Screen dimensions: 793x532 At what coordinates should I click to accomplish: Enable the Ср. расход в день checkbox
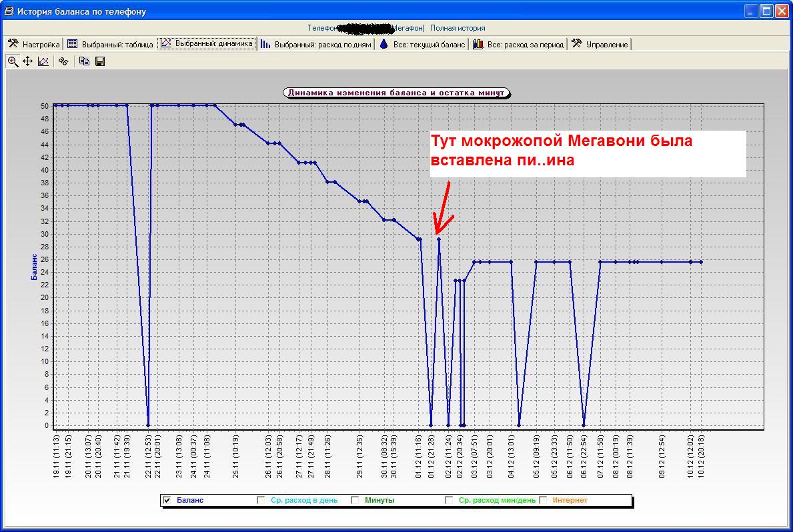tap(261, 500)
